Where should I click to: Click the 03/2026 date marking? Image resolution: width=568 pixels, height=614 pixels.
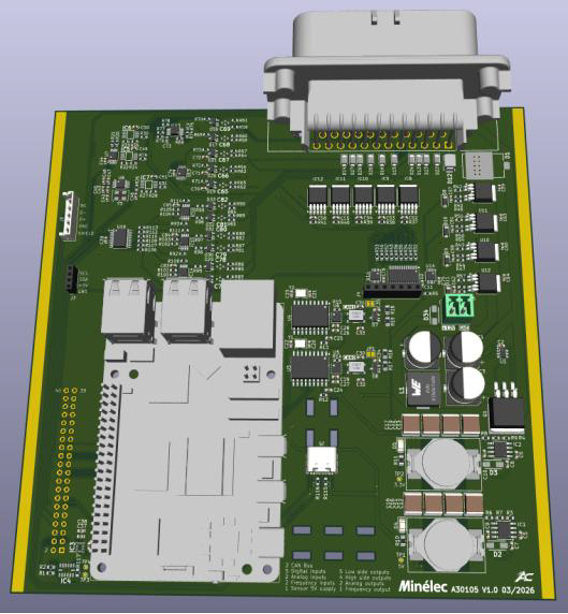tap(518, 590)
